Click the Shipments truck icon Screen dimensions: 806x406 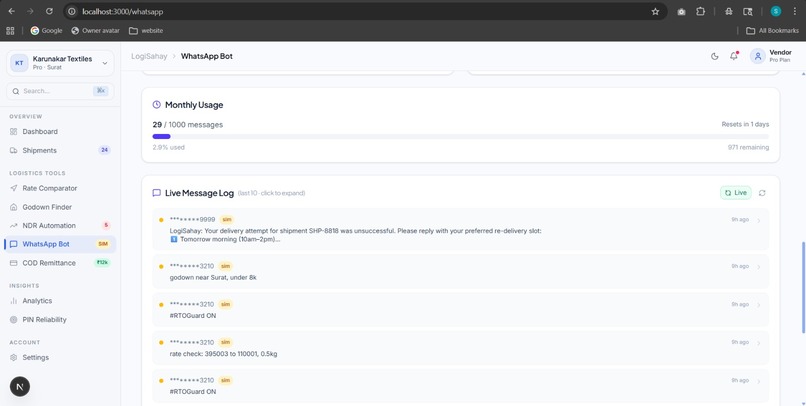13,151
